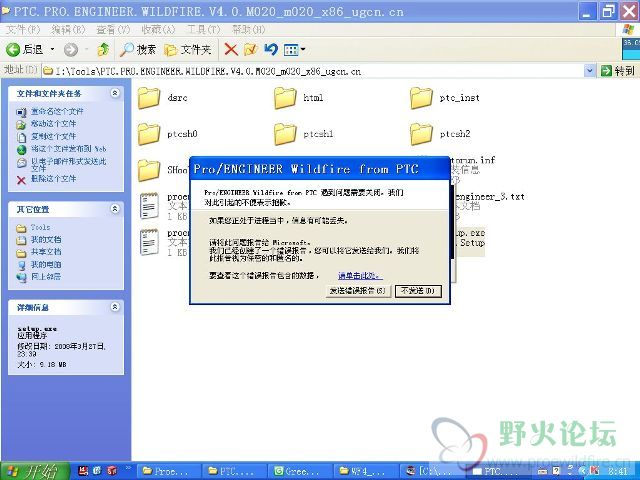Click the Forward arrow toolbar icon
Viewport: 640px width, 480px height.
point(71,50)
